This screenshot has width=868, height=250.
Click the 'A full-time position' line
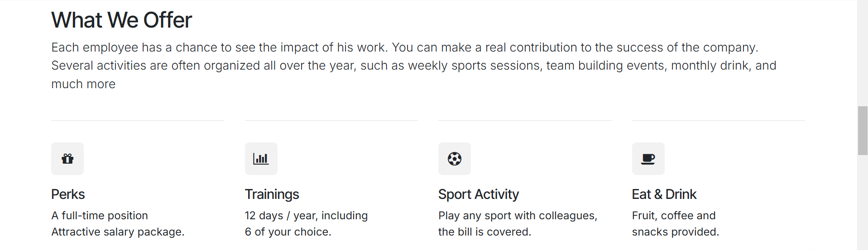(x=100, y=216)
